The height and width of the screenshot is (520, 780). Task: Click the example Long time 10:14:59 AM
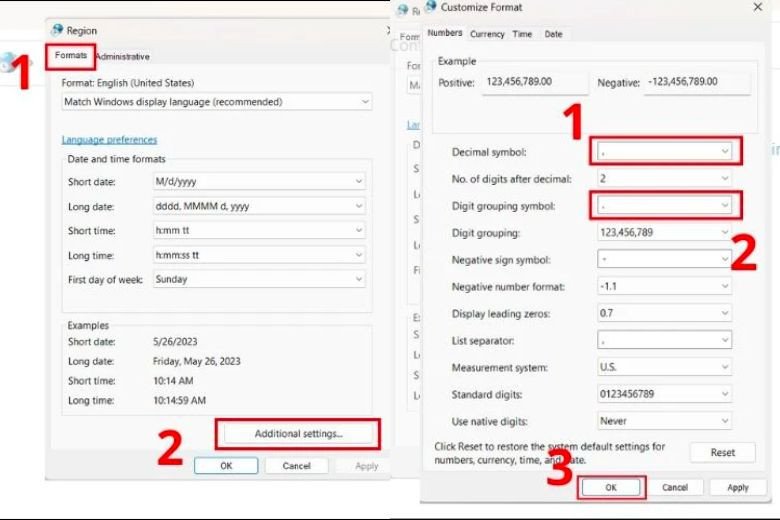(179, 401)
